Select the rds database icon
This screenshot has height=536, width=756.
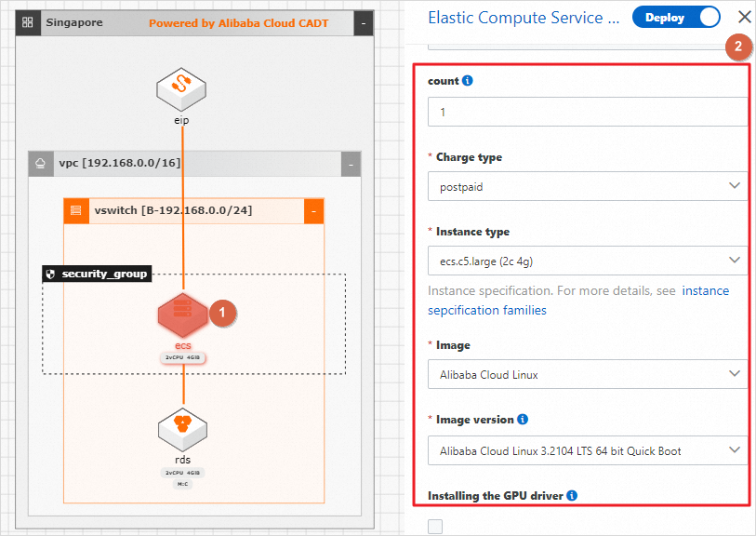182,429
